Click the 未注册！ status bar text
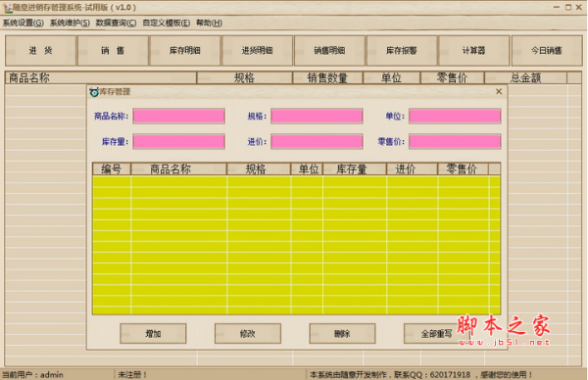 pos(132,374)
